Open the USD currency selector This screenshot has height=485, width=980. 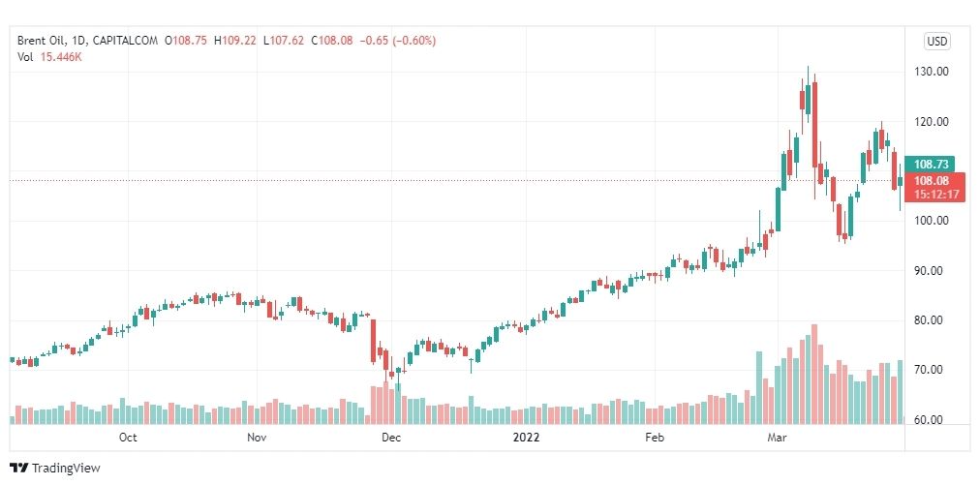pos(936,42)
